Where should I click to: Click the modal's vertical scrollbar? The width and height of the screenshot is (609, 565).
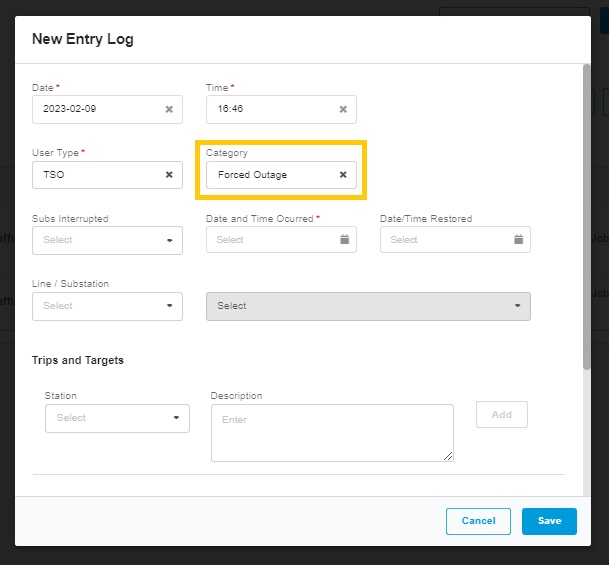[586, 218]
